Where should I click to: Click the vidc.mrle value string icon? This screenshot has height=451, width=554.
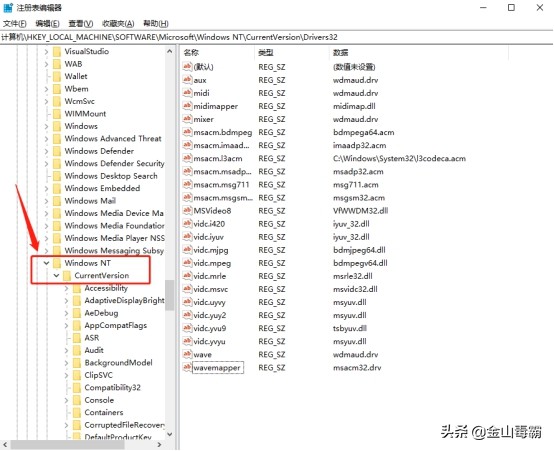click(187, 276)
